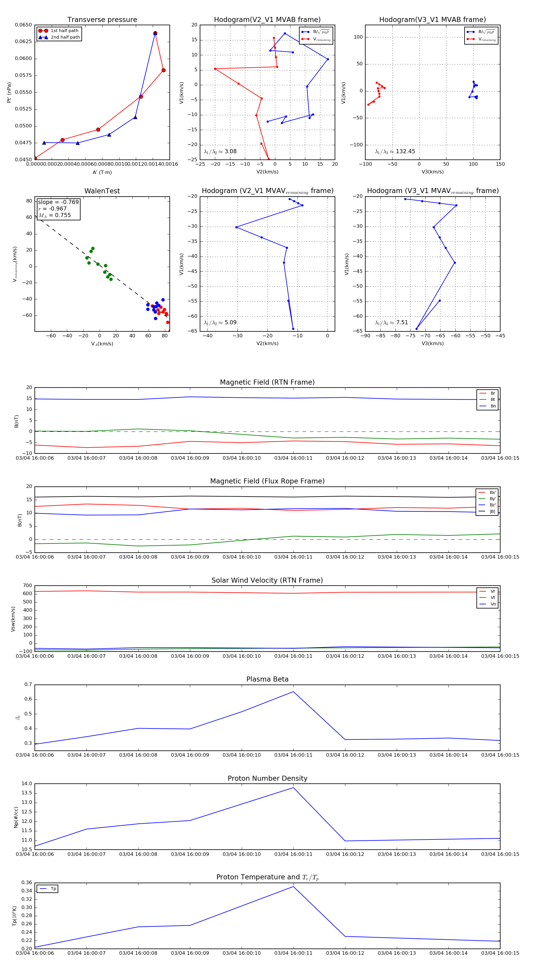The width and height of the screenshot is (535, 980).
Task: Click the V_A(km/s) x-axis label
Action: tap(102, 344)
